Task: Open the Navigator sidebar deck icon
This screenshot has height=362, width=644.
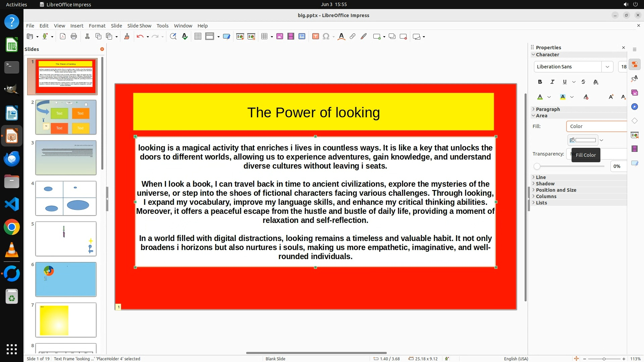Action: pos(634,107)
